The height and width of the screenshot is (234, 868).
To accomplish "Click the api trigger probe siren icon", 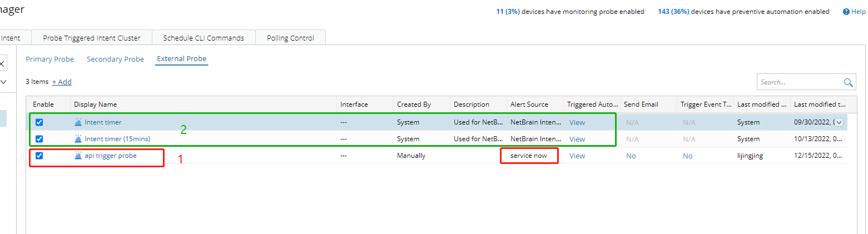I will 78,156.
